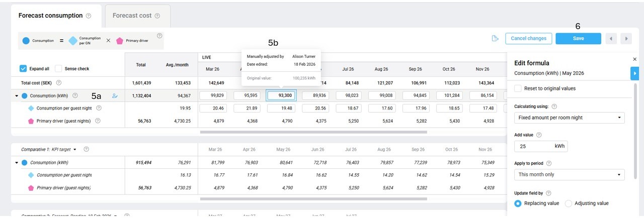Uncheck the Expand all checkbox

pos(23,69)
